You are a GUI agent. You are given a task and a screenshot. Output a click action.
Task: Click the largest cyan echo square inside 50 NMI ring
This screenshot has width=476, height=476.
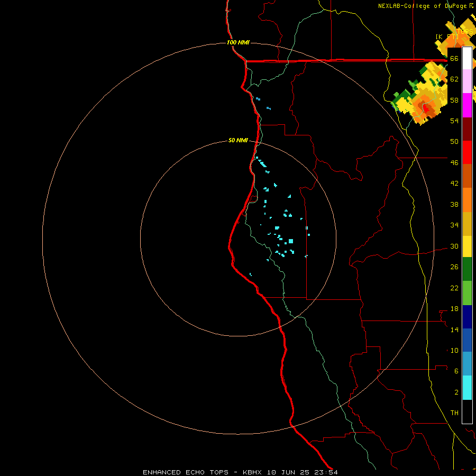click(291, 241)
